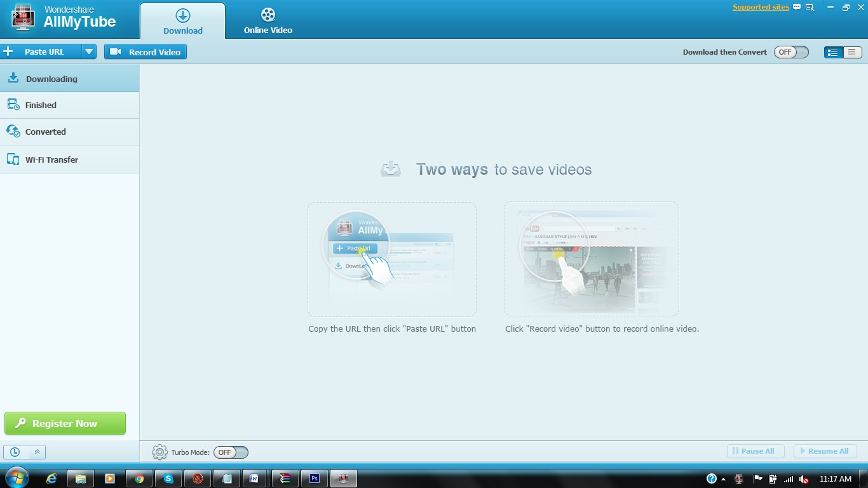Click the Pause All button
Screen dimensions: 868x488
(x=756, y=451)
